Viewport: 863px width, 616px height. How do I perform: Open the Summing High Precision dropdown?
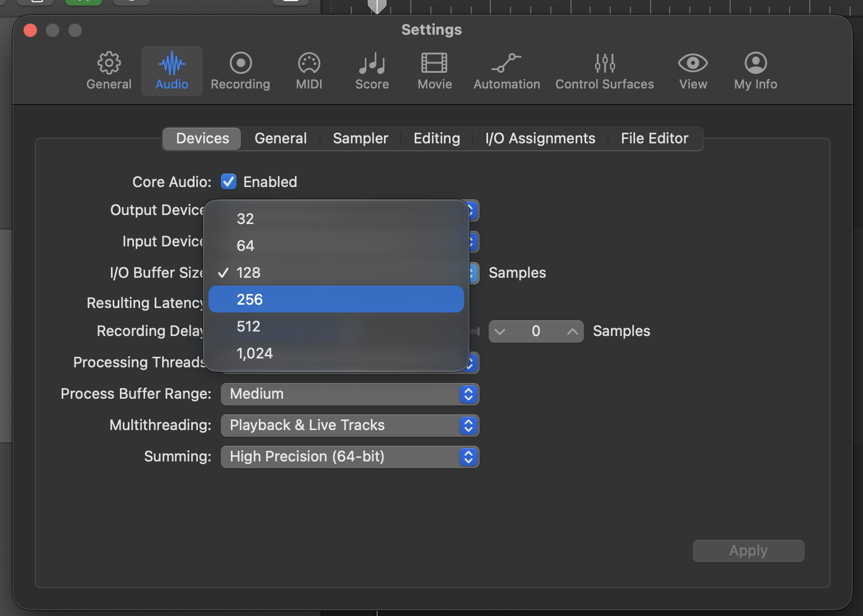350,456
